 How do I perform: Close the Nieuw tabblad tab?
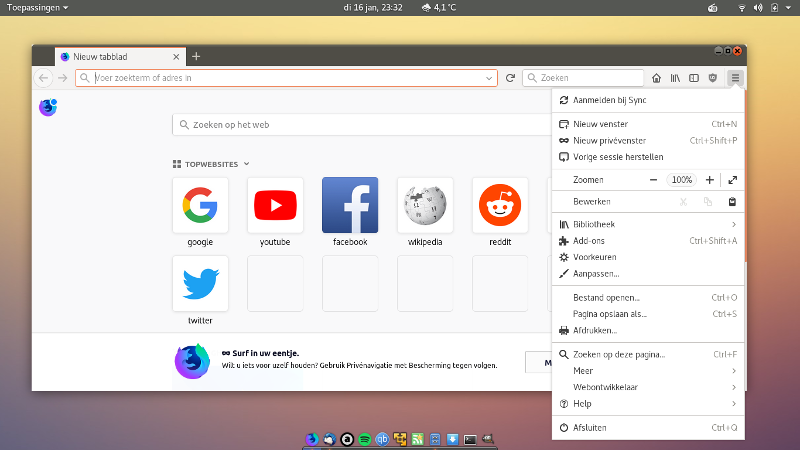tap(176, 57)
